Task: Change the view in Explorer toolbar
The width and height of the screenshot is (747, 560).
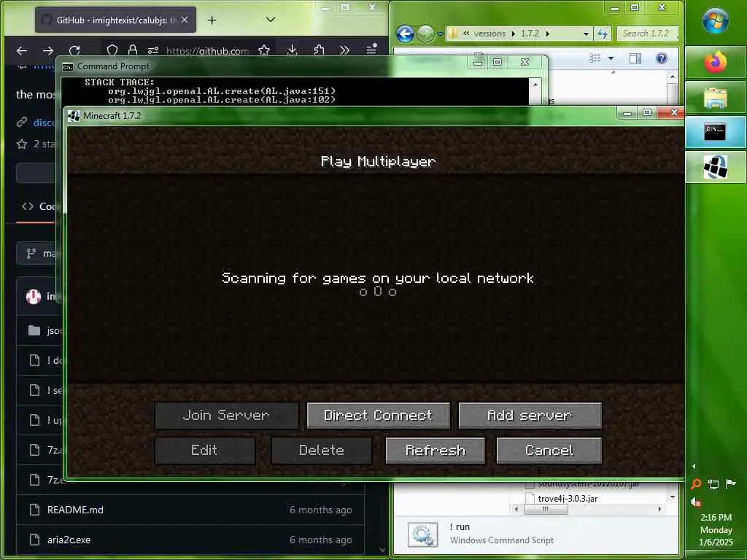Action: [x=595, y=58]
